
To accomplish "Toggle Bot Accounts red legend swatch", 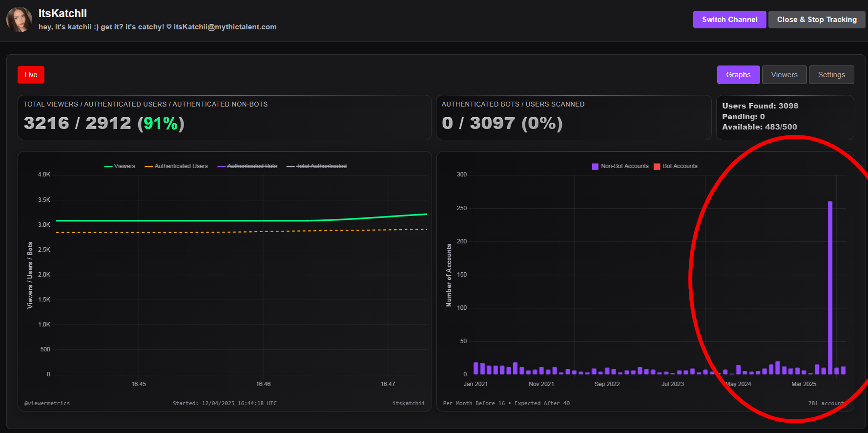I will click(657, 167).
